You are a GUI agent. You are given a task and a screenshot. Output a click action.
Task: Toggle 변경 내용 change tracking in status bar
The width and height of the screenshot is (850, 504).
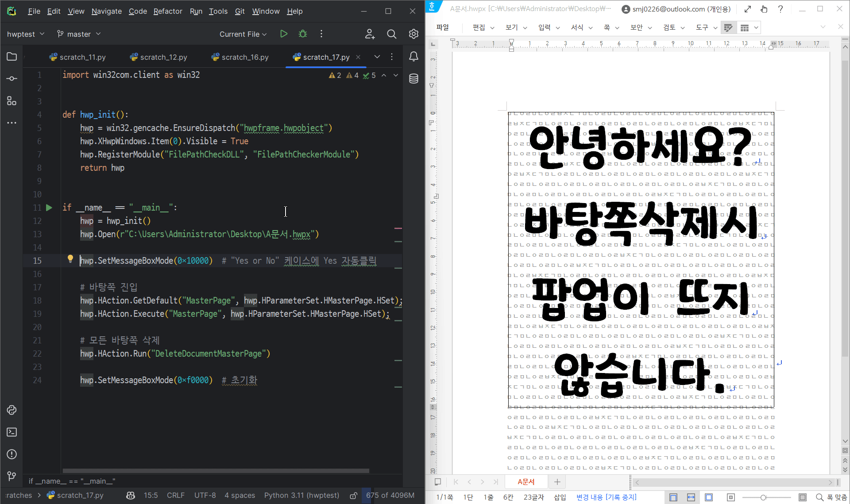tap(606, 497)
